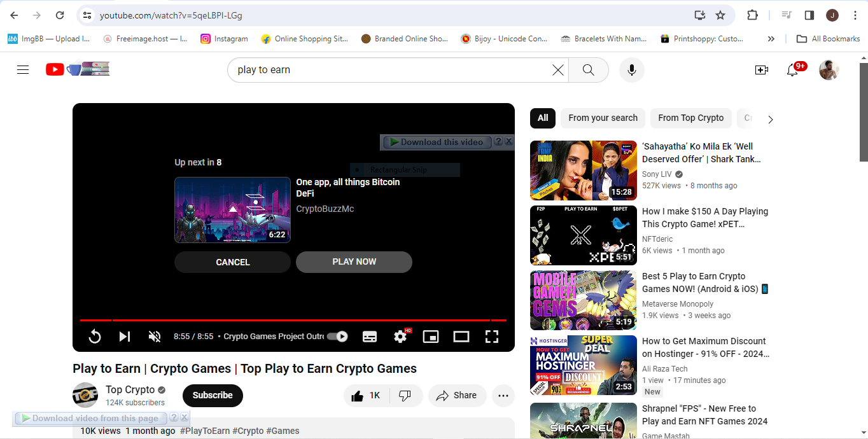
Task: View site information icon in address bar
Action: 88,15
